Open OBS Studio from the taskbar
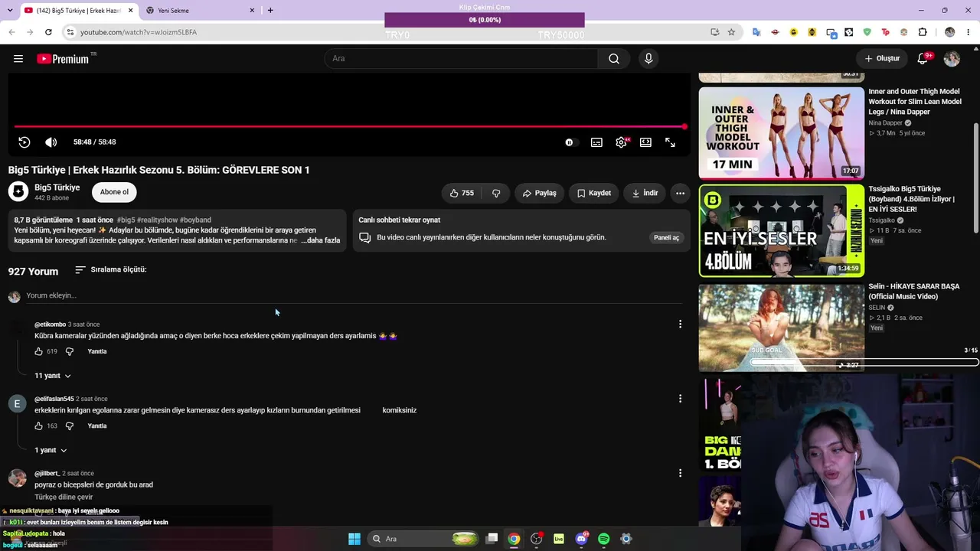Screen dimensions: 980x551 coord(536,539)
